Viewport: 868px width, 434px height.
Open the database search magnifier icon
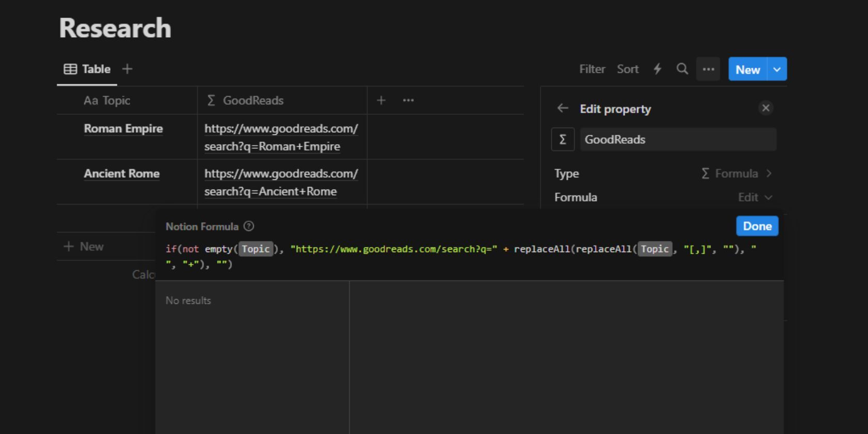(x=682, y=69)
